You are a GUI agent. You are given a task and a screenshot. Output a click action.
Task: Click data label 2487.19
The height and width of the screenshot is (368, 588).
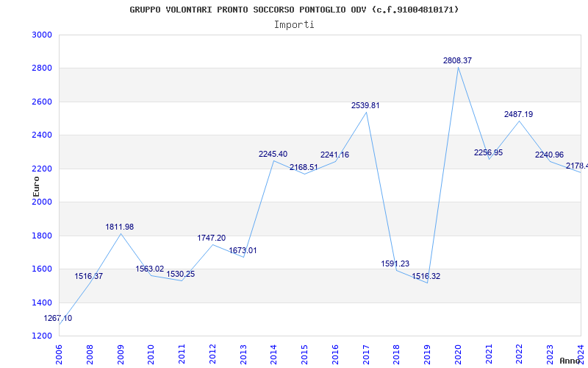coord(518,115)
